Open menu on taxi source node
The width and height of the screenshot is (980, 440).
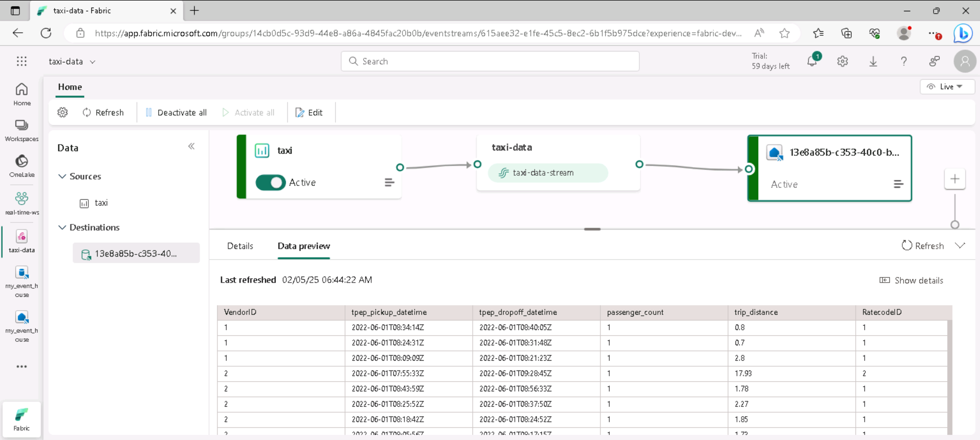pyautogui.click(x=389, y=182)
